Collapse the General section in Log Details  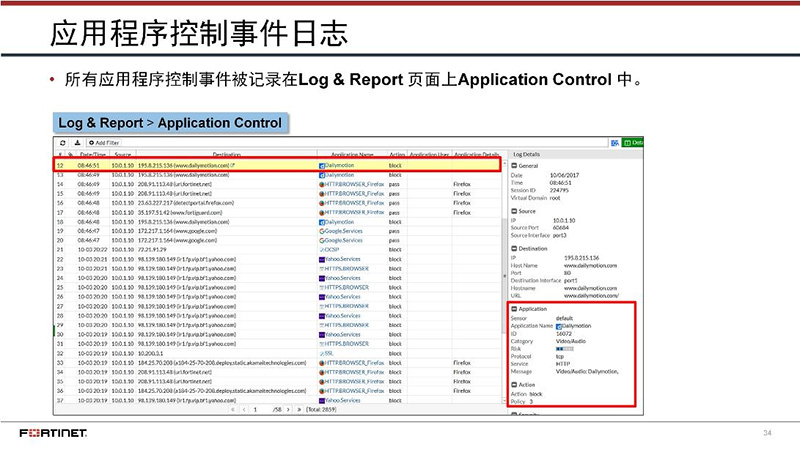514,166
